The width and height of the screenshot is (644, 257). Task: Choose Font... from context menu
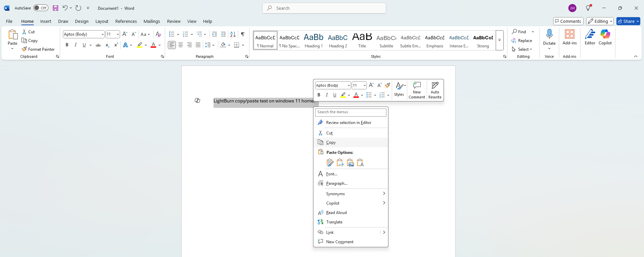(351, 174)
